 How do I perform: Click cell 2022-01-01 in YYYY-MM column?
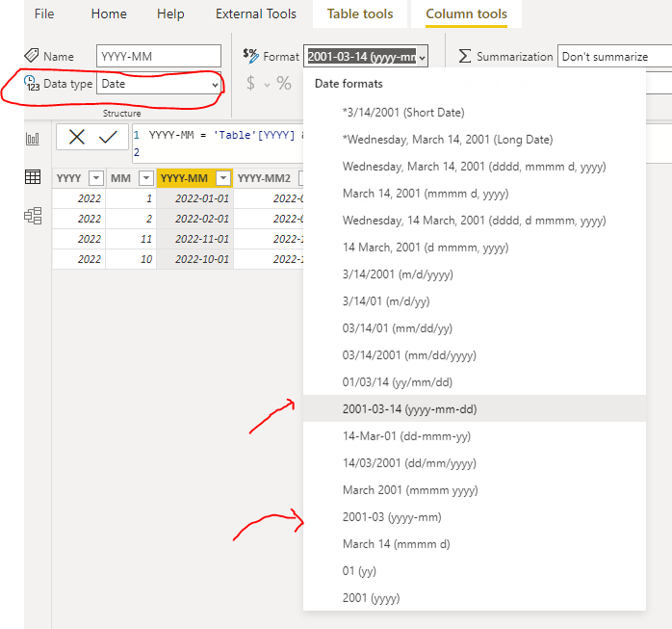pos(195,198)
